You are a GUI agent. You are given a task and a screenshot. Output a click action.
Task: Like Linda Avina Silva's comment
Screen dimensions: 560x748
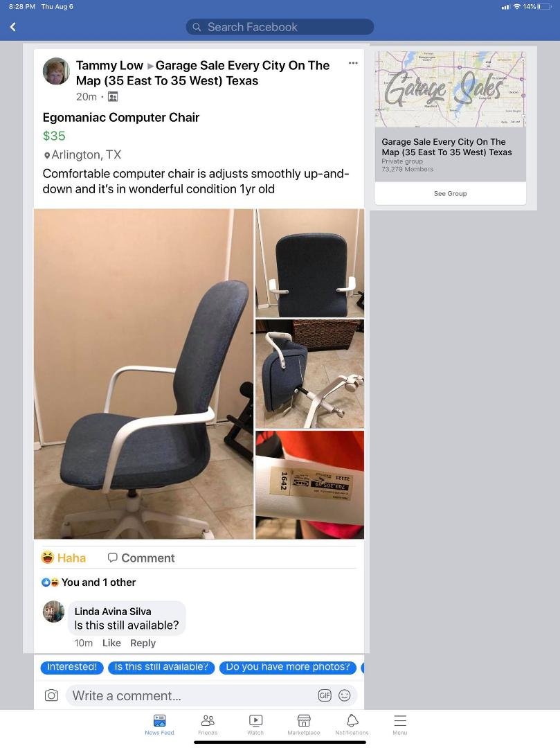[x=111, y=643]
